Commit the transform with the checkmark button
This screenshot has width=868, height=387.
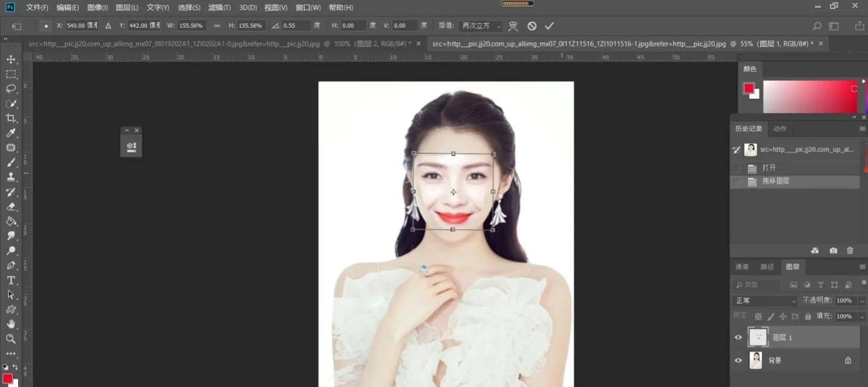tap(549, 25)
